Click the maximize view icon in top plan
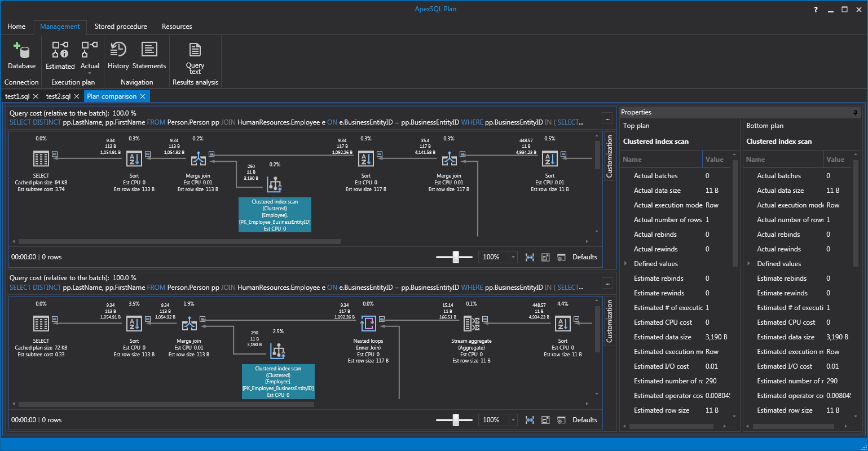868x451 pixels. [545, 257]
